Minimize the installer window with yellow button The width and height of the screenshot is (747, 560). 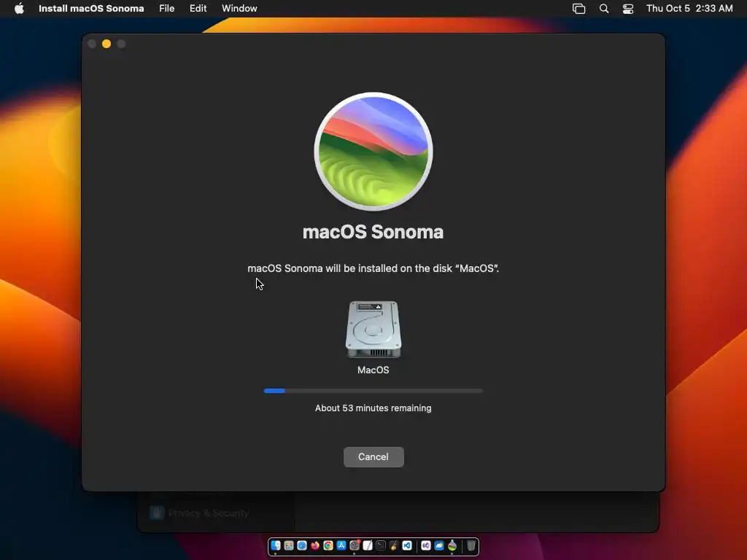click(107, 44)
